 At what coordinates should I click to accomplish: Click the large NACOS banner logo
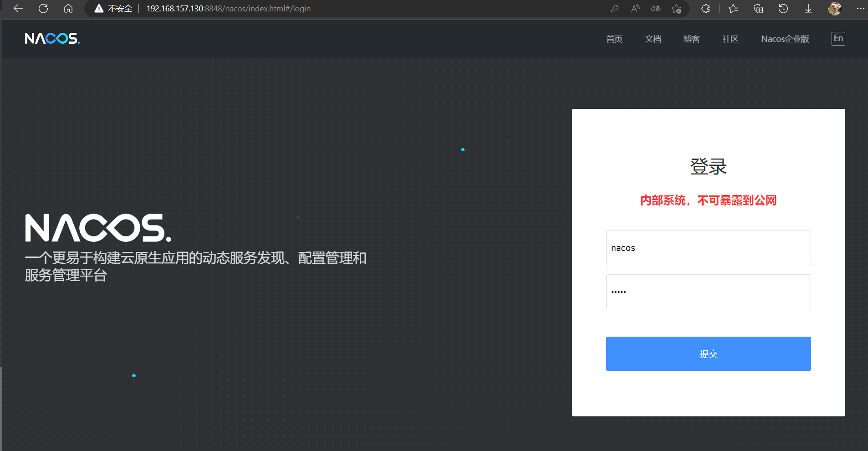(98, 228)
